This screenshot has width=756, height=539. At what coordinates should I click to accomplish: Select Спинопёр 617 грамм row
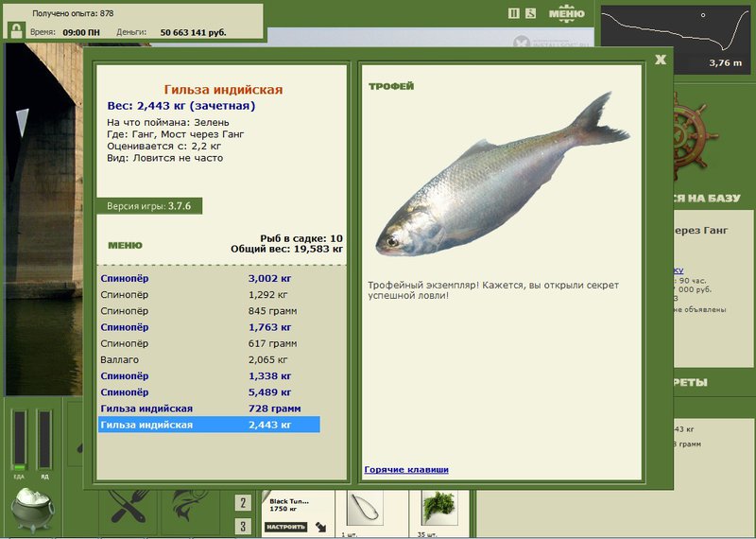click(209, 343)
